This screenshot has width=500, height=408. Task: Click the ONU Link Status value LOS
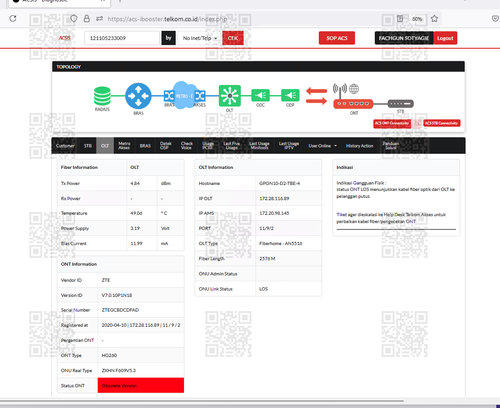tap(263, 289)
